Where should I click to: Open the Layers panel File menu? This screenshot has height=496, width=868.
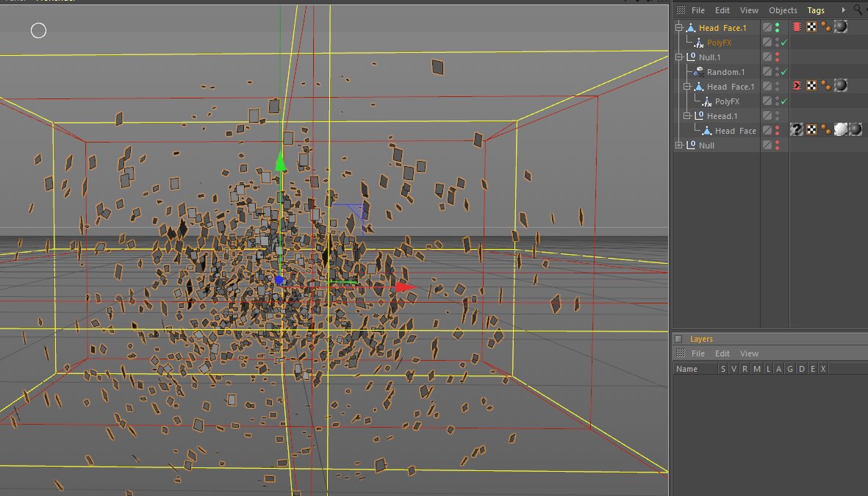pos(698,353)
